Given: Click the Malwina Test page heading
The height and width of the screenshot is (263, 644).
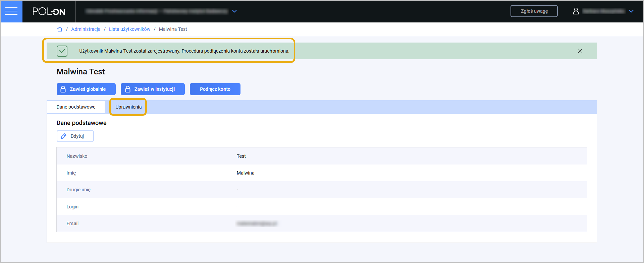Looking at the screenshot, I should tap(81, 72).
